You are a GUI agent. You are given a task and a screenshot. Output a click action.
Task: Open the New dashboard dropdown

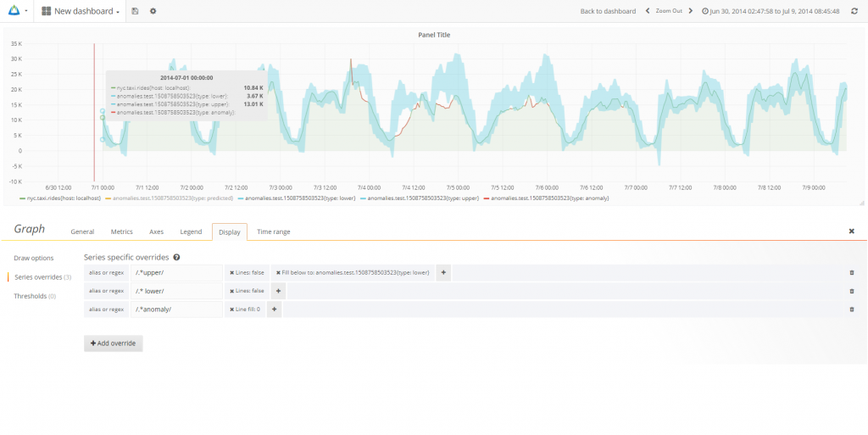81,11
